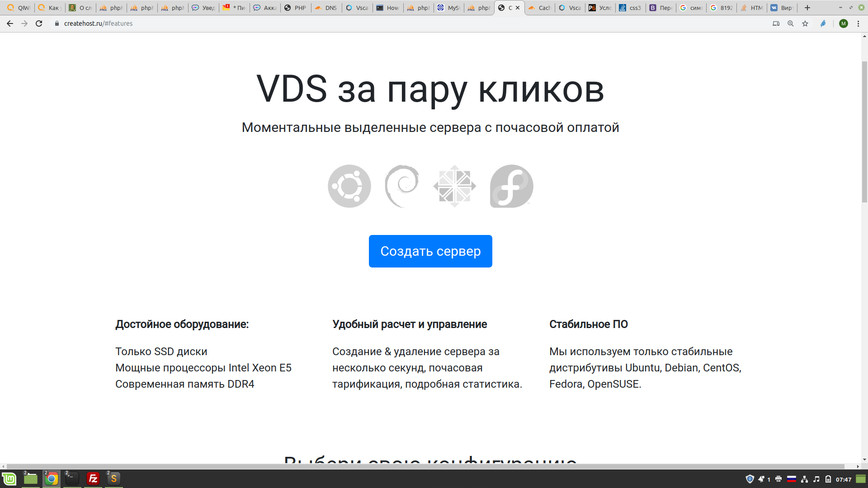Click the horizontal scrollbar at page bottom
The height and width of the screenshot is (488, 868).
coord(425,466)
